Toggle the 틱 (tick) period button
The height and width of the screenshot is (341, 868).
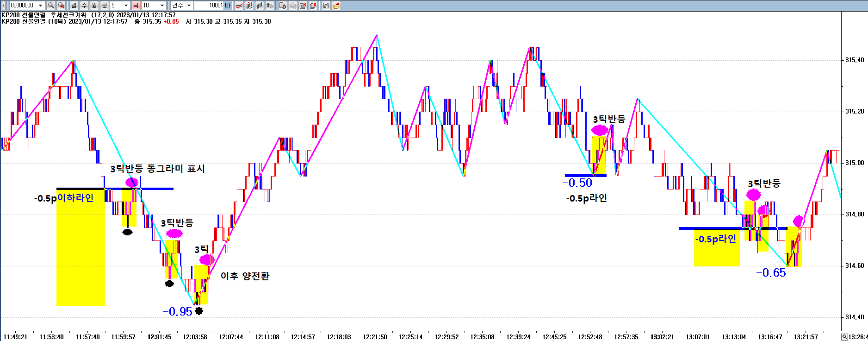[x=136, y=6]
